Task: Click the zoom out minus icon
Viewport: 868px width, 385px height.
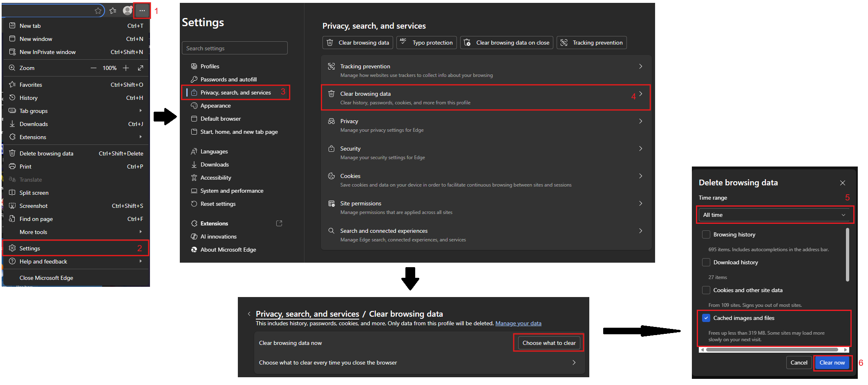Action: (x=94, y=68)
